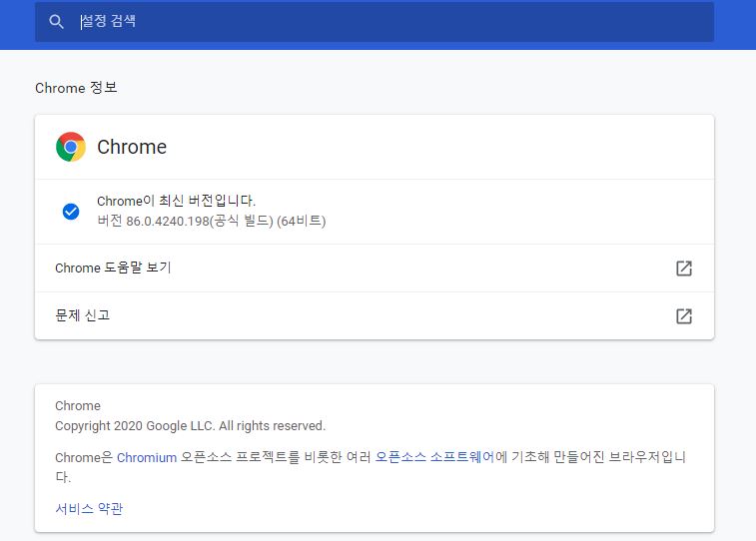The image size is (756, 541).
Task: Click the Copyright 2020 Google LLC text
Action: pyautogui.click(x=190, y=426)
